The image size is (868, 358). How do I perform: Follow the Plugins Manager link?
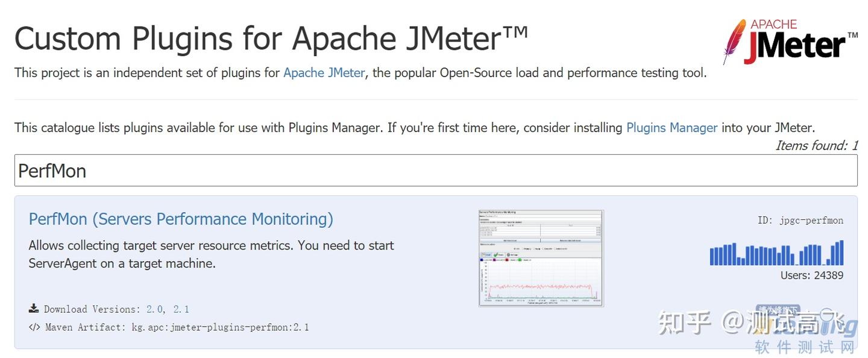671,128
